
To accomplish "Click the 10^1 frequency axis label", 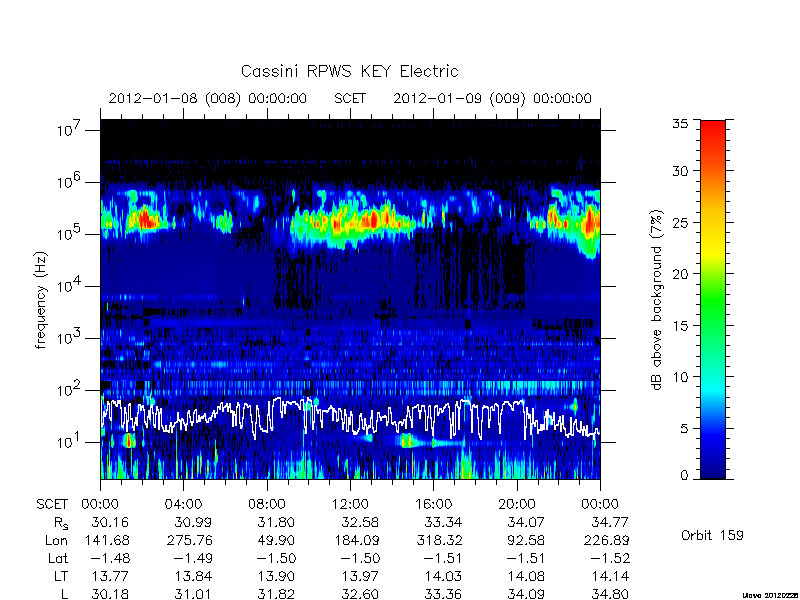I will click(70, 441).
